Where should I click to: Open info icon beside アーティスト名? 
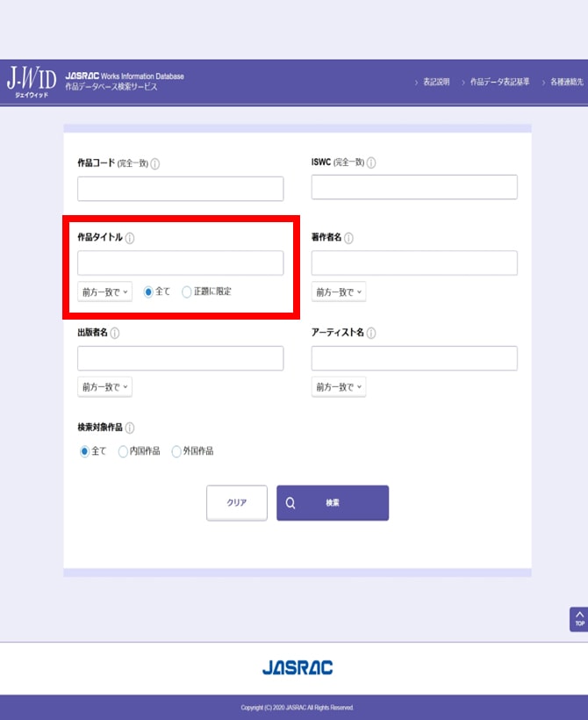pyautogui.click(x=371, y=333)
